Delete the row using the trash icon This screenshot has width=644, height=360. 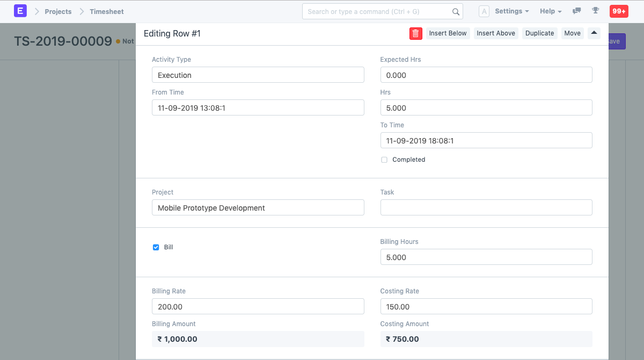(415, 33)
